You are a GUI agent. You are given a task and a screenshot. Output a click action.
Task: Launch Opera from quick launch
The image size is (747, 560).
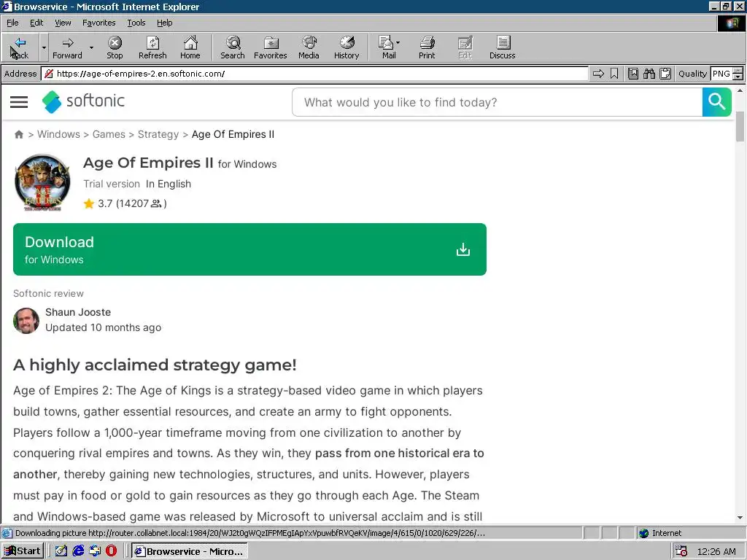pos(112,551)
